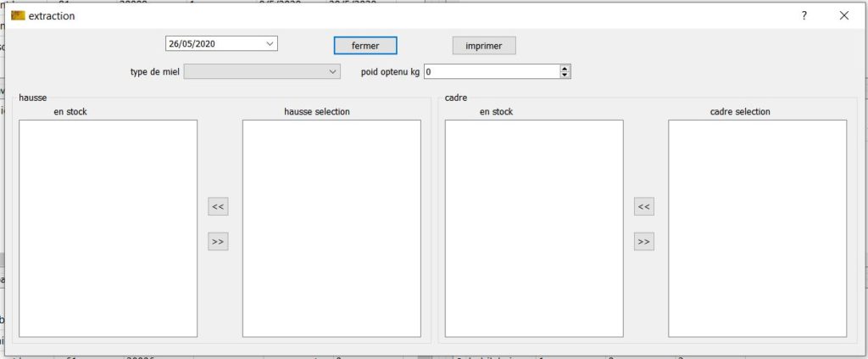Click the question mark help button
This screenshot has height=359, width=868.
[804, 16]
